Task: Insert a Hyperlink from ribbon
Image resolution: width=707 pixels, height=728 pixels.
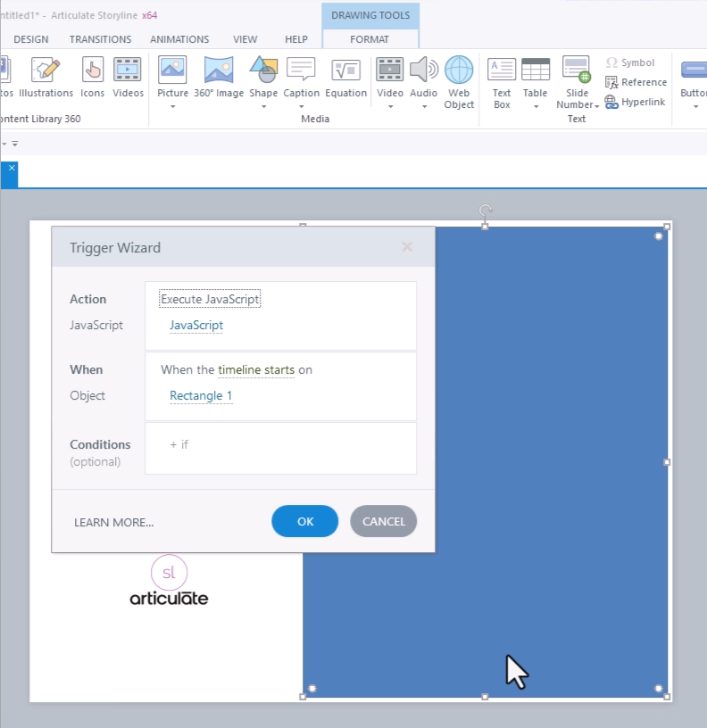Action: point(635,102)
